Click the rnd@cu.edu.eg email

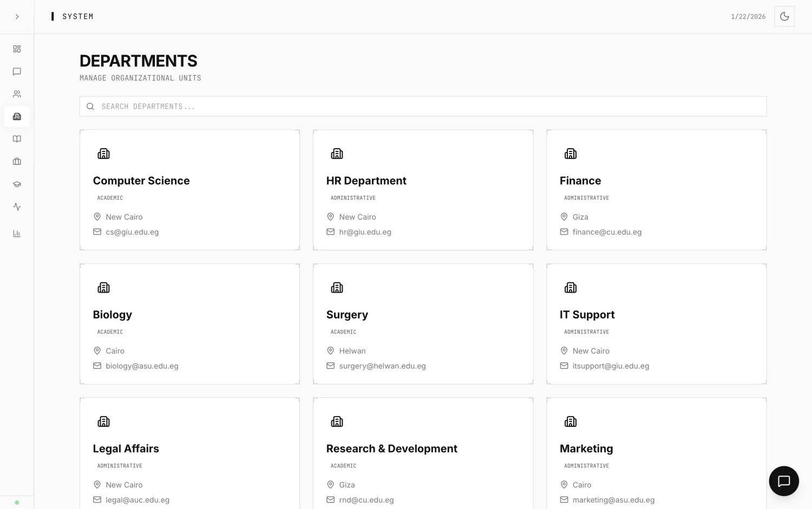(366, 500)
